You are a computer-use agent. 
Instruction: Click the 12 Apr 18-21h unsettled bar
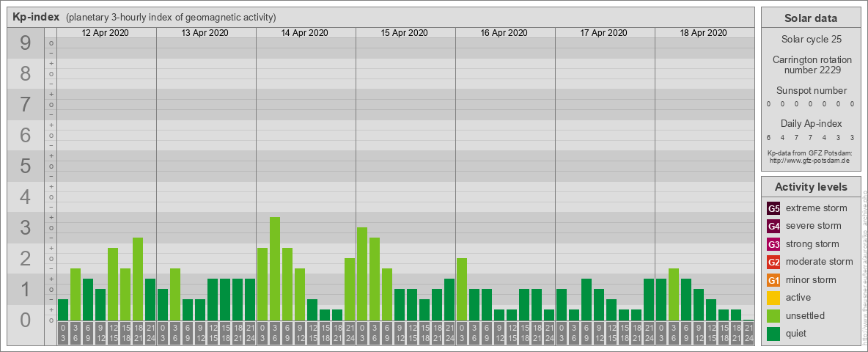pyautogui.click(x=138, y=279)
